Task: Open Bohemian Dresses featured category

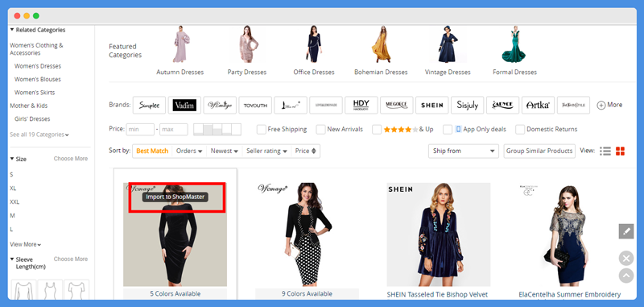Action: (381, 50)
